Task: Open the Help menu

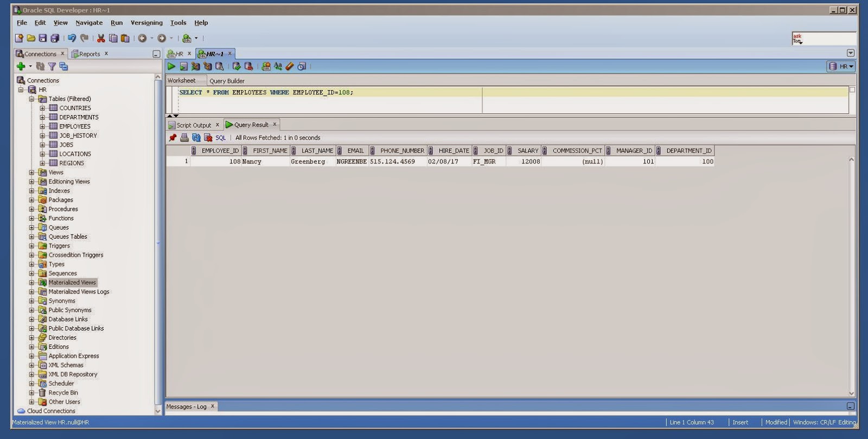Action: point(201,23)
